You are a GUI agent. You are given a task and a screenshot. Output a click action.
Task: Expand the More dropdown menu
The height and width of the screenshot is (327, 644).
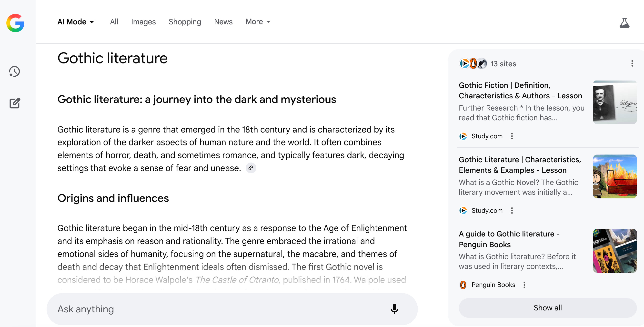pos(258,22)
